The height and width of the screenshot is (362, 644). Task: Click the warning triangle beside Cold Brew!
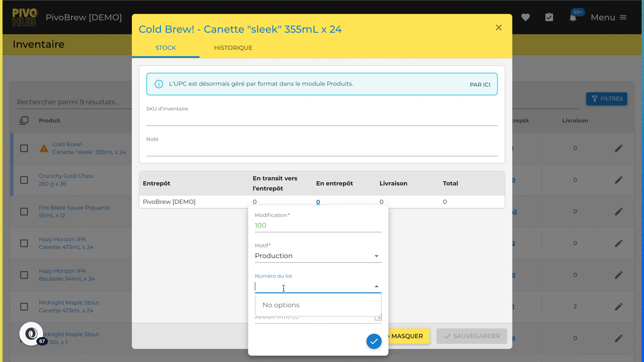pos(44,148)
